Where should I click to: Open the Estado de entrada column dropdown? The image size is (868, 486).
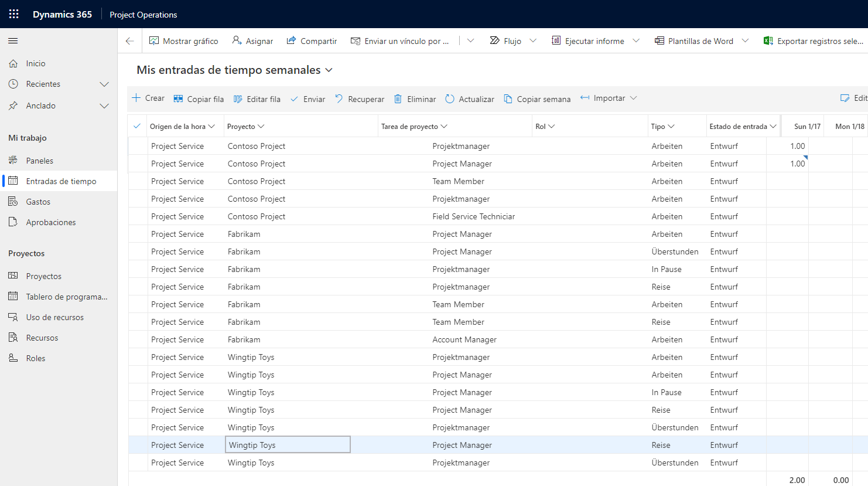(x=773, y=126)
